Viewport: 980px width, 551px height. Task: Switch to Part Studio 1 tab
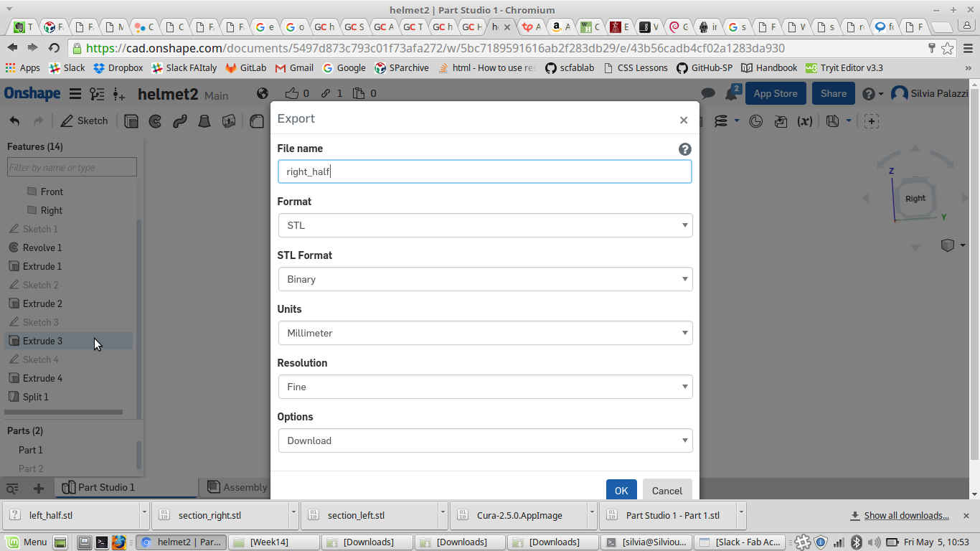(126, 487)
